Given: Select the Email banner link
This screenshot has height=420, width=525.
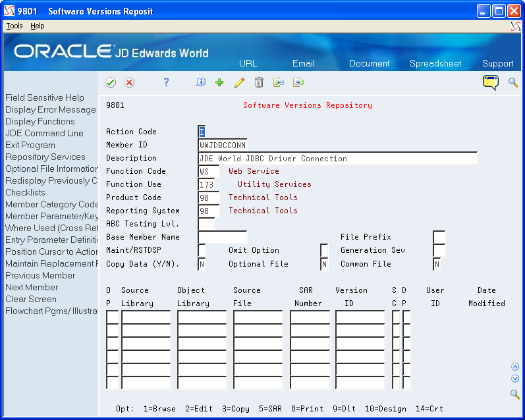Looking at the screenshot, I should click(304, 63).
